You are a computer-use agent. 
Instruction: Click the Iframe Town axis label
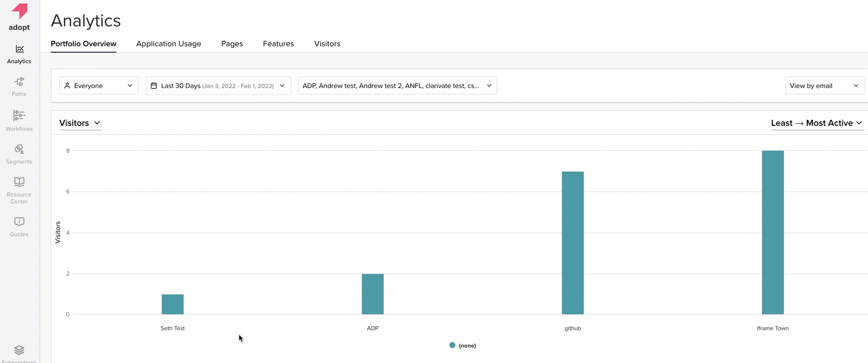pos(773,328)
